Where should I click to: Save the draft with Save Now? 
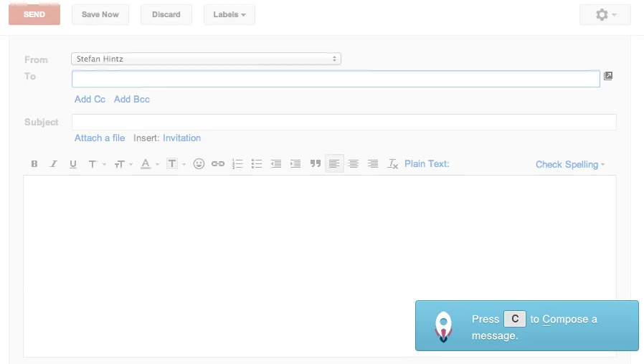click(x=100, y=14)
